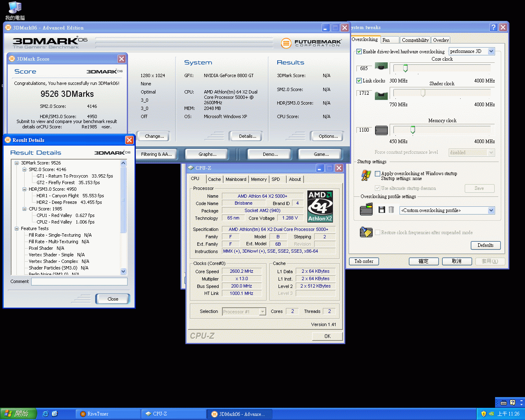Click the Result Details title bar icon
525x420 pixels.
(x=8, y=140)
